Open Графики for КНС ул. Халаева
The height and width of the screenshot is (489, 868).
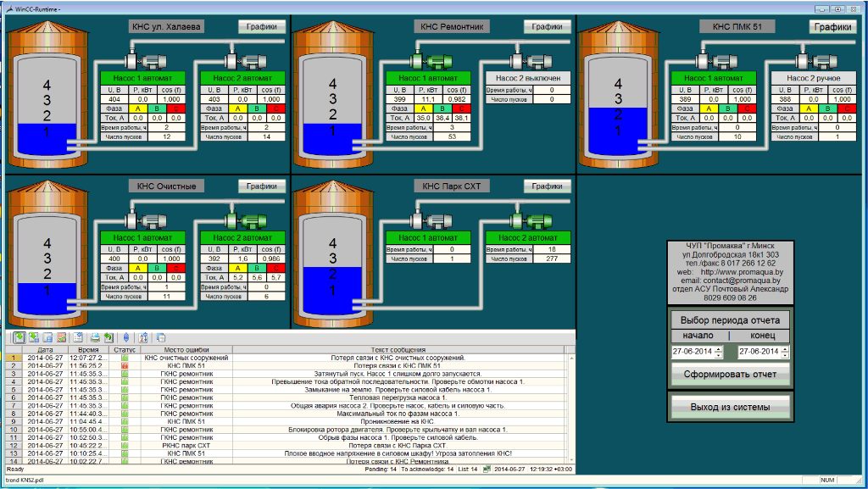click(262, 26)
